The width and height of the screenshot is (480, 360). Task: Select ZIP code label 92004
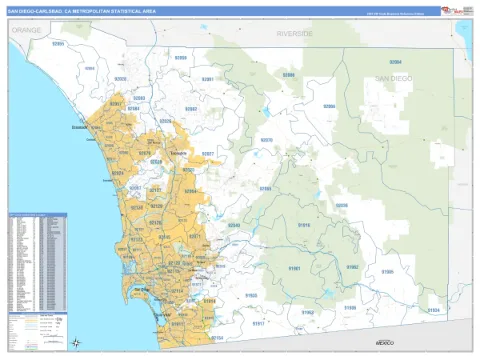coord(395,62)
